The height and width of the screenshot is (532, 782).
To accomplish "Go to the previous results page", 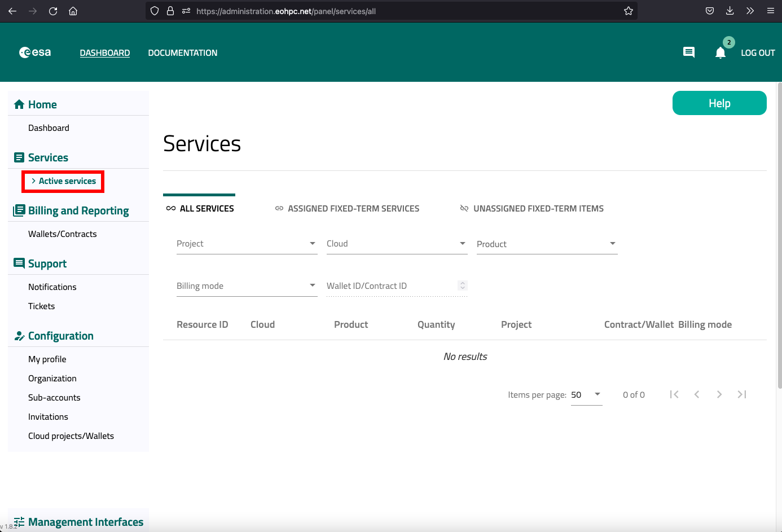I will 697,394.
